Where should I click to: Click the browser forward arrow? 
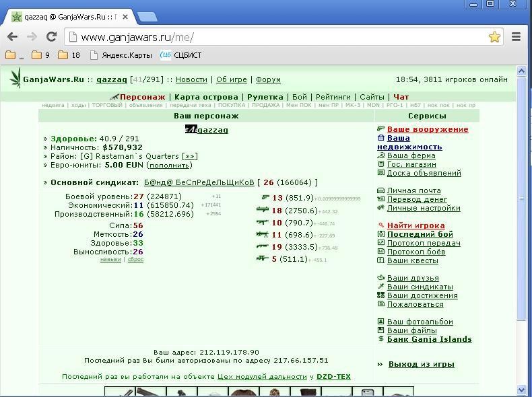pos(32,36)
